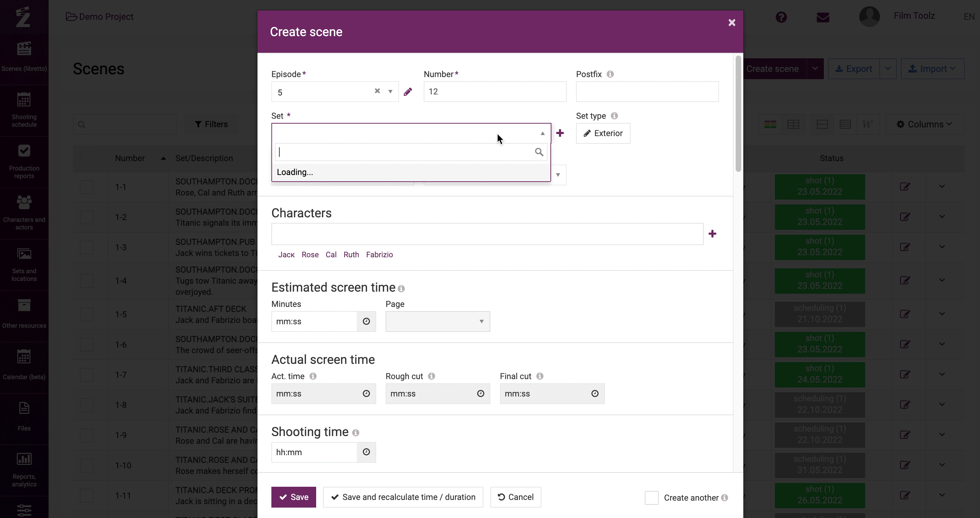The image size is (980, 518).
Task: Open the messages envelope icon
Action: tap(823, 17)
